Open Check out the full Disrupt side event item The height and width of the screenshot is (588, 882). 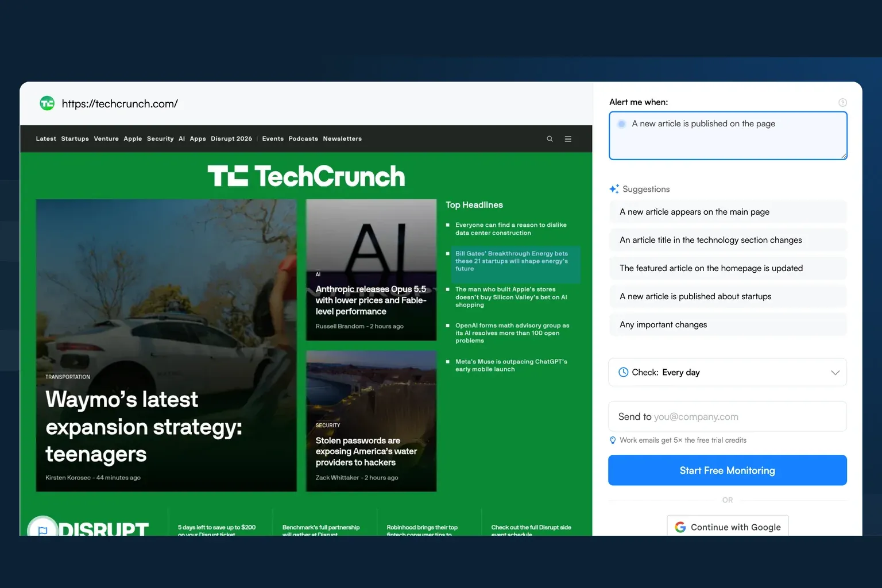point(531,530)
